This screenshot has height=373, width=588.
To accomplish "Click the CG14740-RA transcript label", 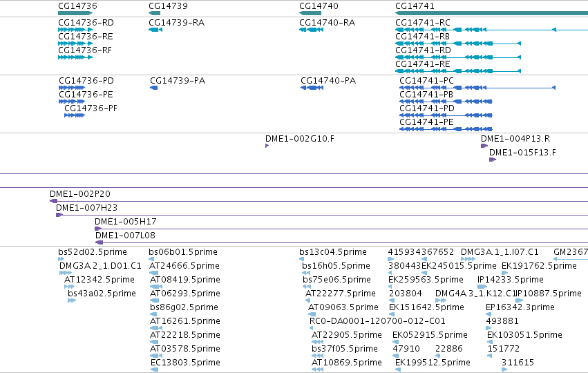I will (x=327, y=23).
